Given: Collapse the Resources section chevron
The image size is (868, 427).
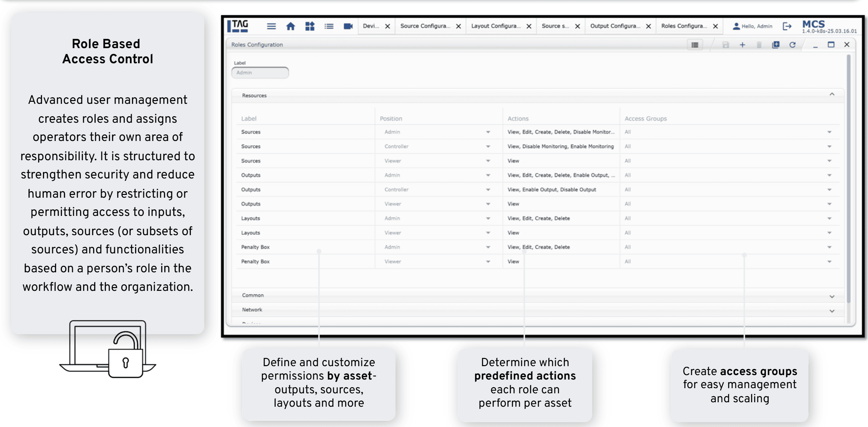Looking at the screenshot, I should (x=832, y=94).
